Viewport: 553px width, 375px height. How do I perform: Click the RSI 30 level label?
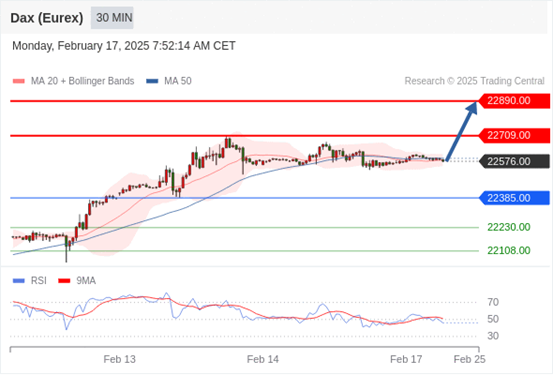click(493, 336)
